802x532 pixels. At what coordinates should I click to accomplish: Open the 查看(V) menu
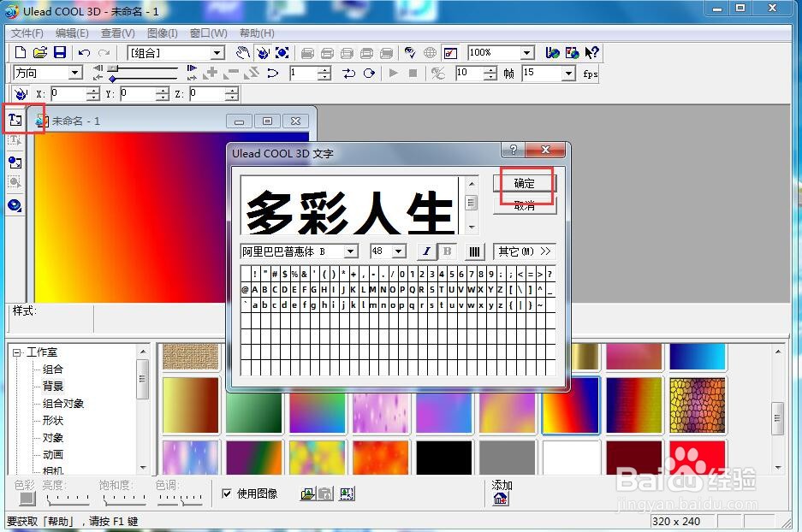117,33
